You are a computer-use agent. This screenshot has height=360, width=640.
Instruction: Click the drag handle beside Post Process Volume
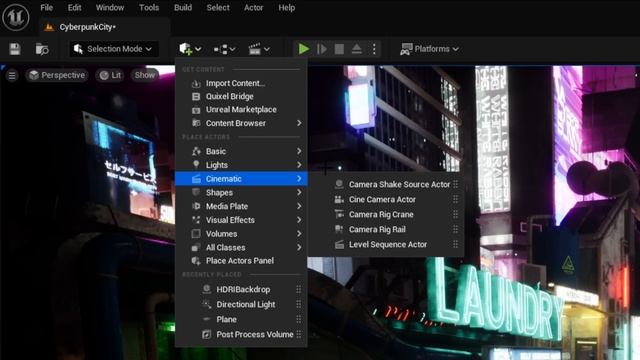299,334
